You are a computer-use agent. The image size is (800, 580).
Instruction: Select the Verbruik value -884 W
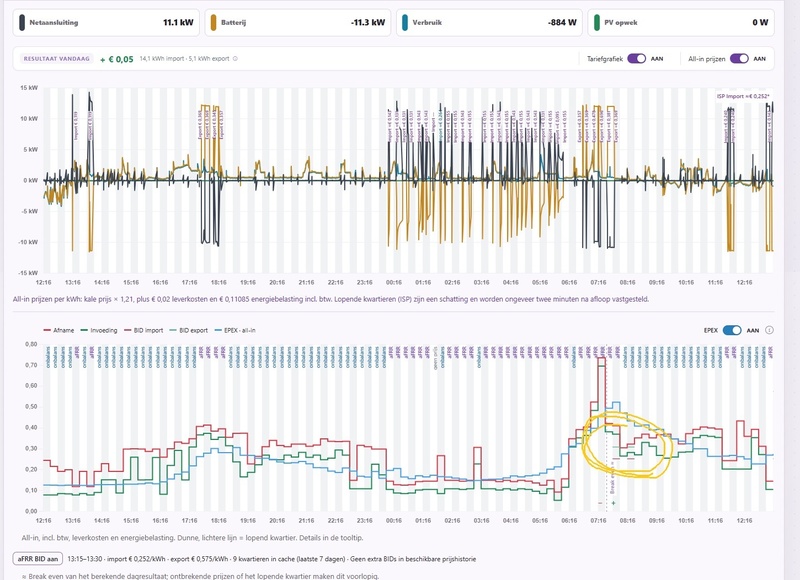coord(562,22)
